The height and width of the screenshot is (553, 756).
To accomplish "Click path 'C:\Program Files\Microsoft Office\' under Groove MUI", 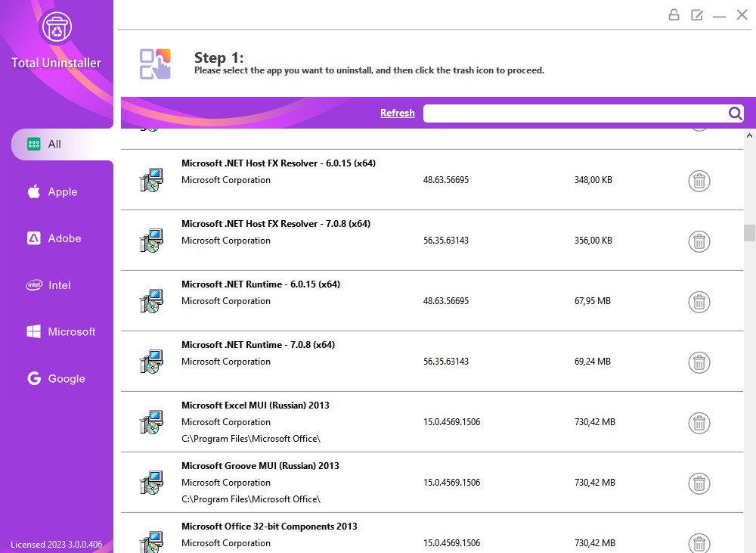I will (x=251, y=499).
